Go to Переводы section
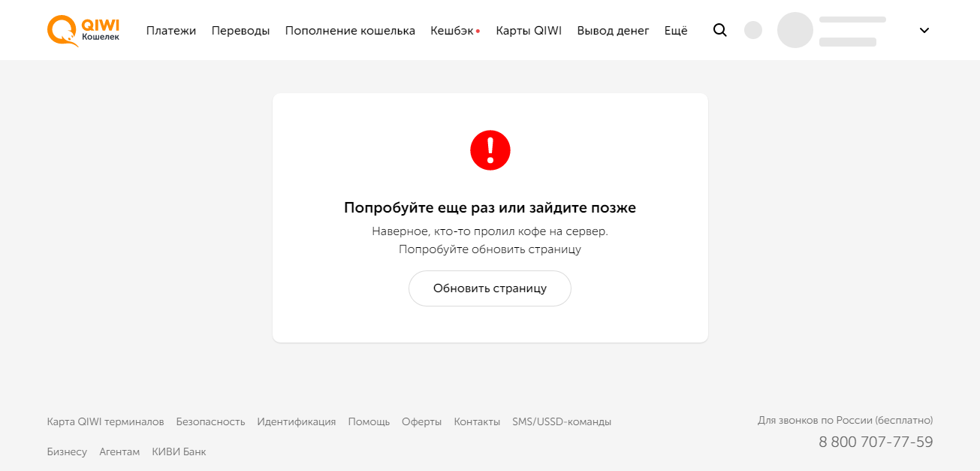 pyautogui.click(x=240, y=31)
